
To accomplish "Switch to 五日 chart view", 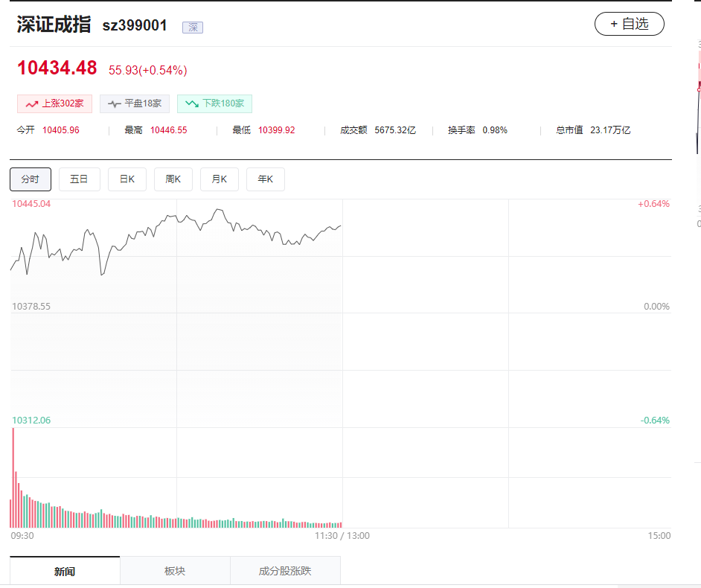I will (x=79, y=179).
